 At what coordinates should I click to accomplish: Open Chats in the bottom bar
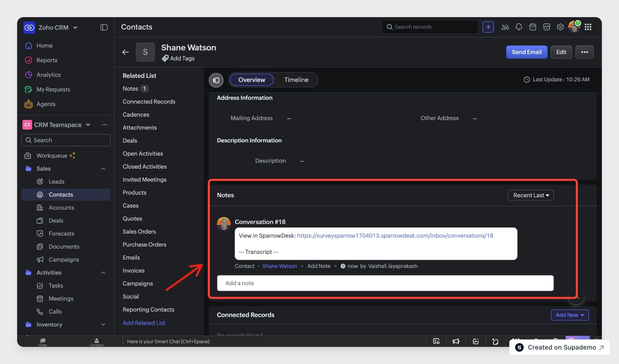pyautogui.click(x=43, y=342)
